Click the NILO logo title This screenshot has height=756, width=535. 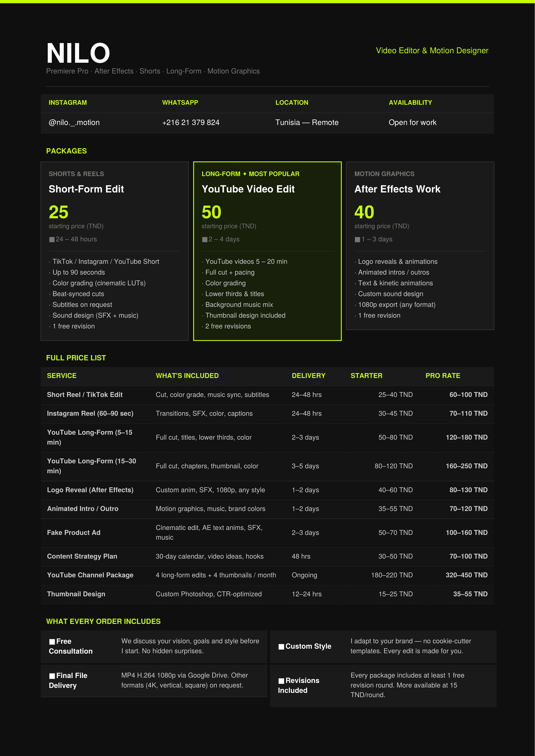coord(78,53)
